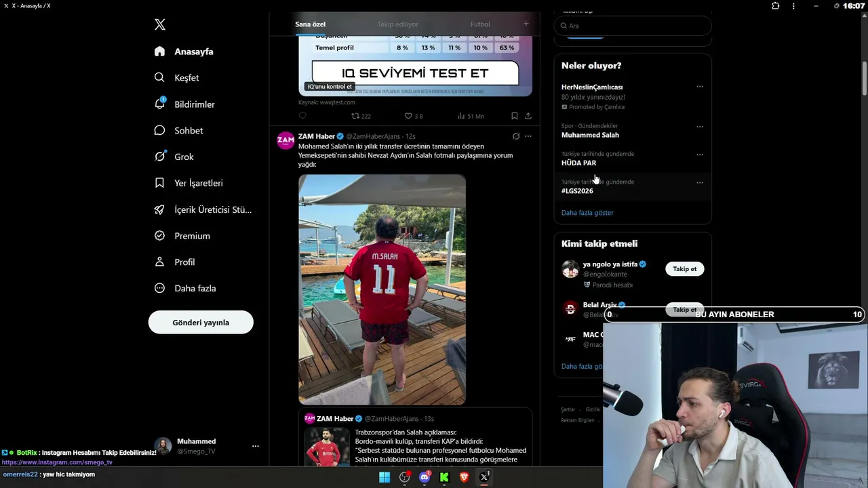Open Şartlar terms footer link
The height and width of the screenshot is (488, 868).
tap(568, 409)
